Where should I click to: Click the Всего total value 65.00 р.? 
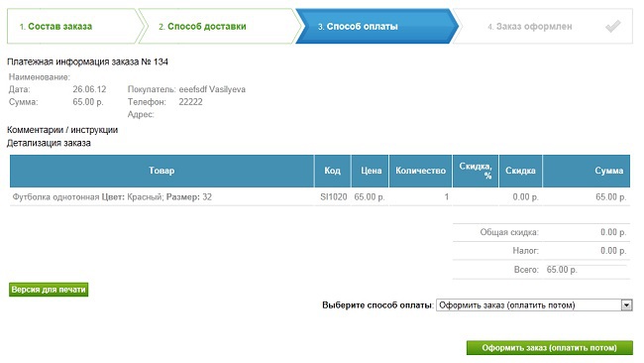(x=562, y=270)
